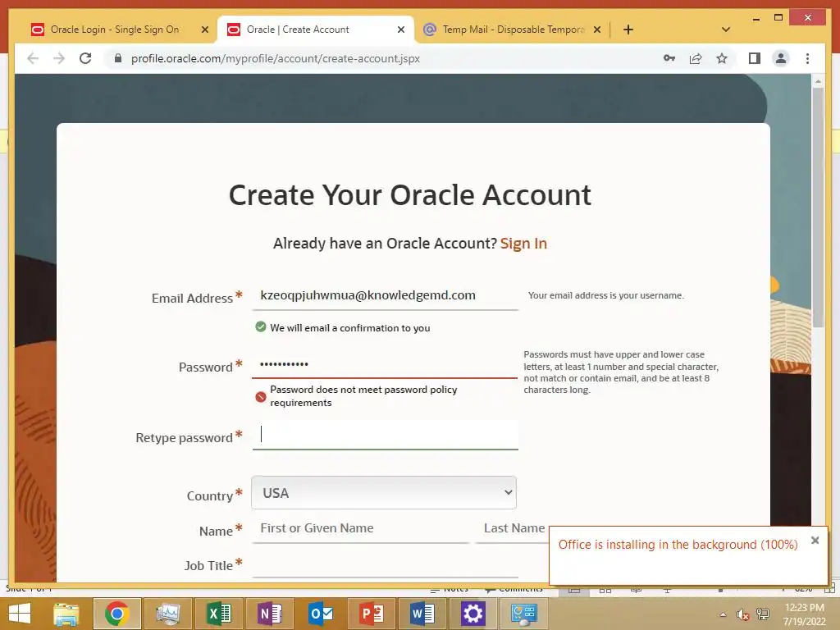
Task: Expand the tab search chevron
Action: tap(726, 30)
